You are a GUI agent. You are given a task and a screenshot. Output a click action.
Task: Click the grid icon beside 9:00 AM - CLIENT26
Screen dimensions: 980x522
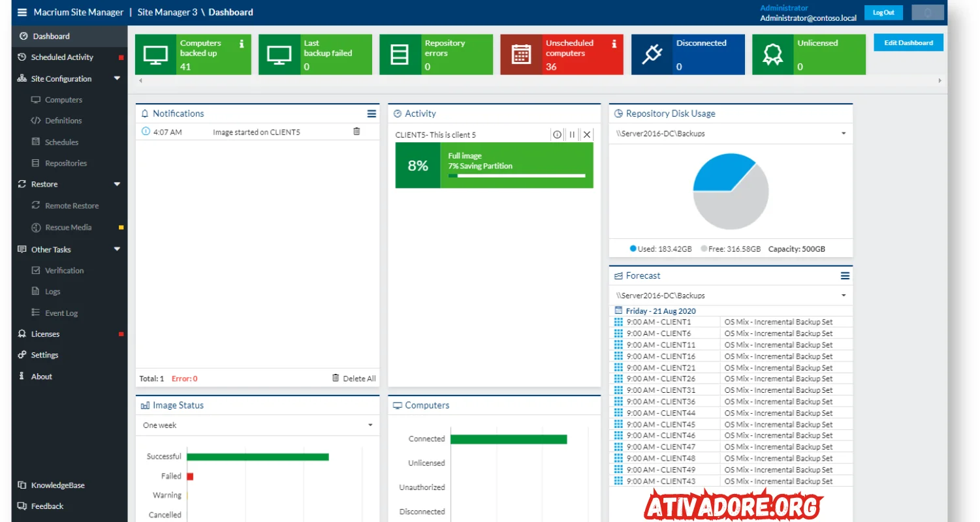click(618, 378)
